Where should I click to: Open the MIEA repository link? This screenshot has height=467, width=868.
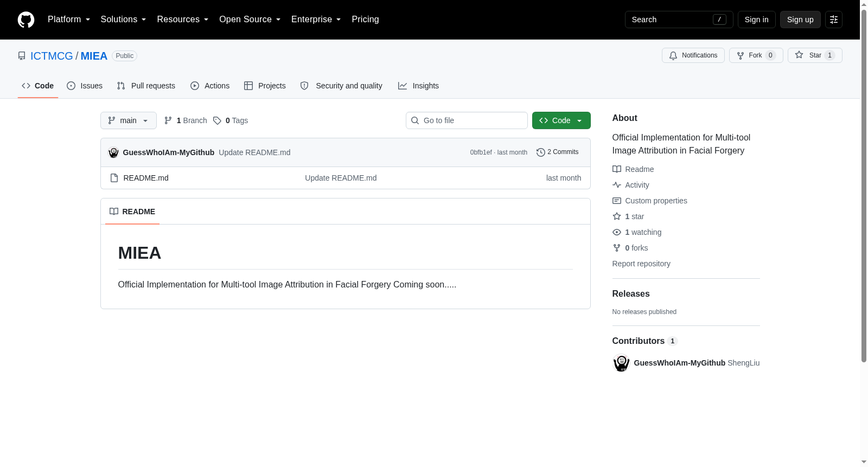click(x=94, y=56)
